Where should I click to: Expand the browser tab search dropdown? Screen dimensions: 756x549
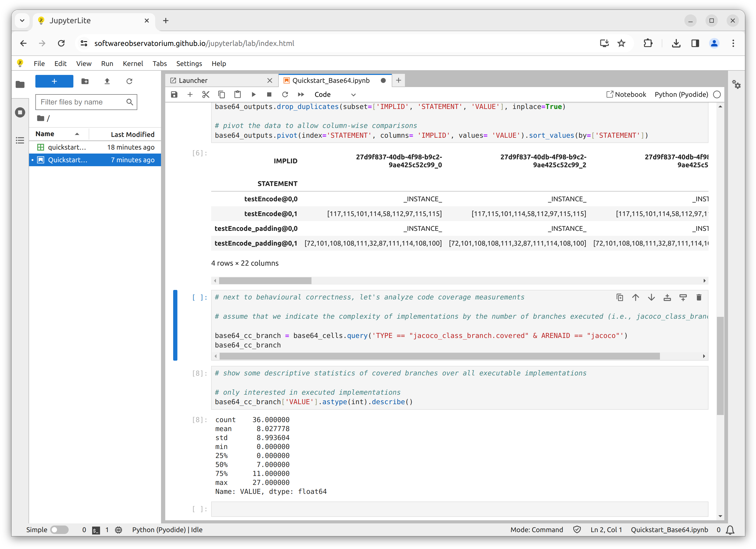22,21
